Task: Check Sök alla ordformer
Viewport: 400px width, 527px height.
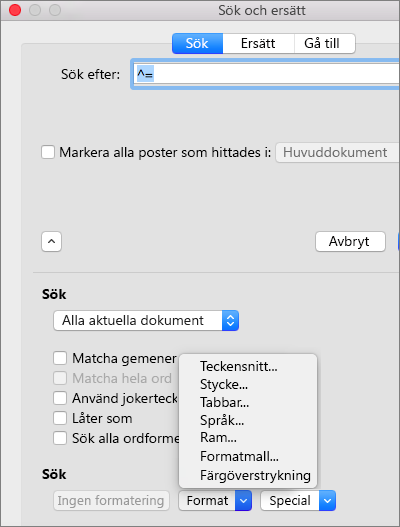Action: [60, 438]
